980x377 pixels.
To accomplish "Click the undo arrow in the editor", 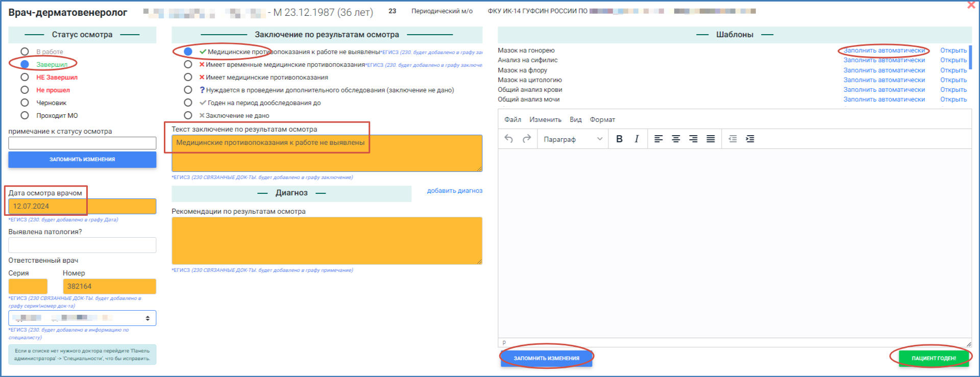I will pyautogui.click(x=508, y=139).
